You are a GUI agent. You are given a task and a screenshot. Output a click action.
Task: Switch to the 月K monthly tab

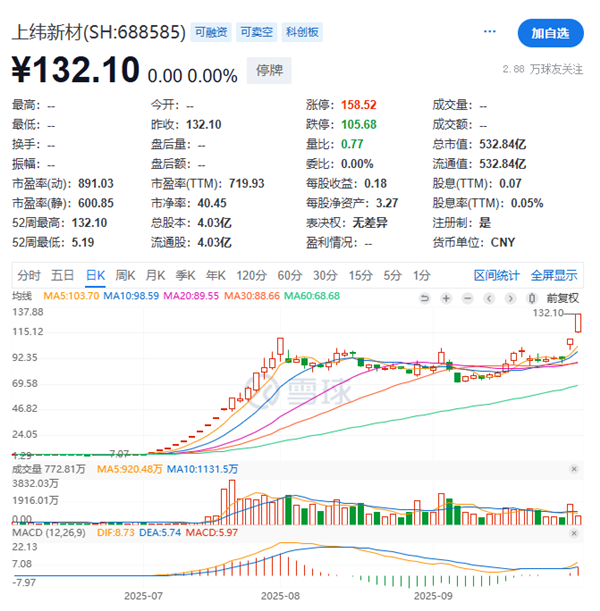pos(155,275)
